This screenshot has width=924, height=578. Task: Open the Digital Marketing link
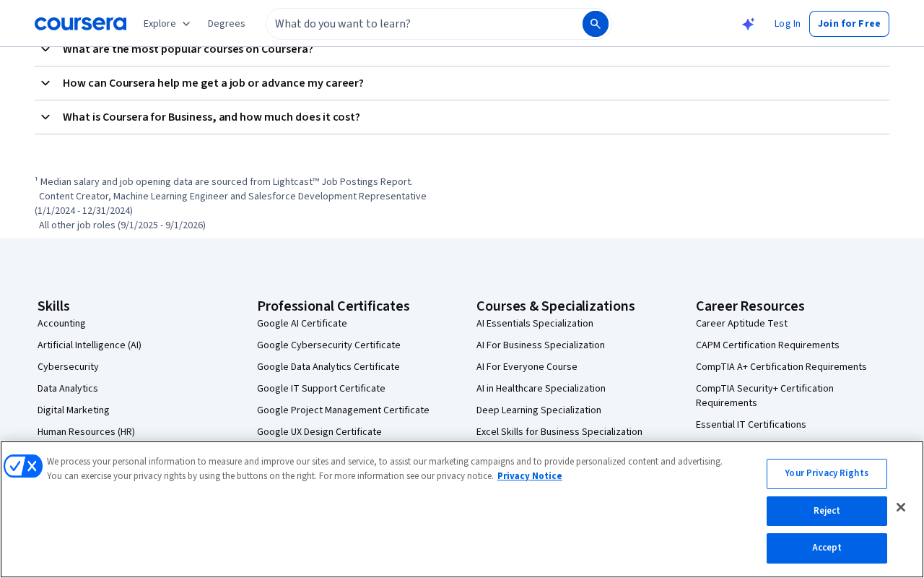point(74,410)
